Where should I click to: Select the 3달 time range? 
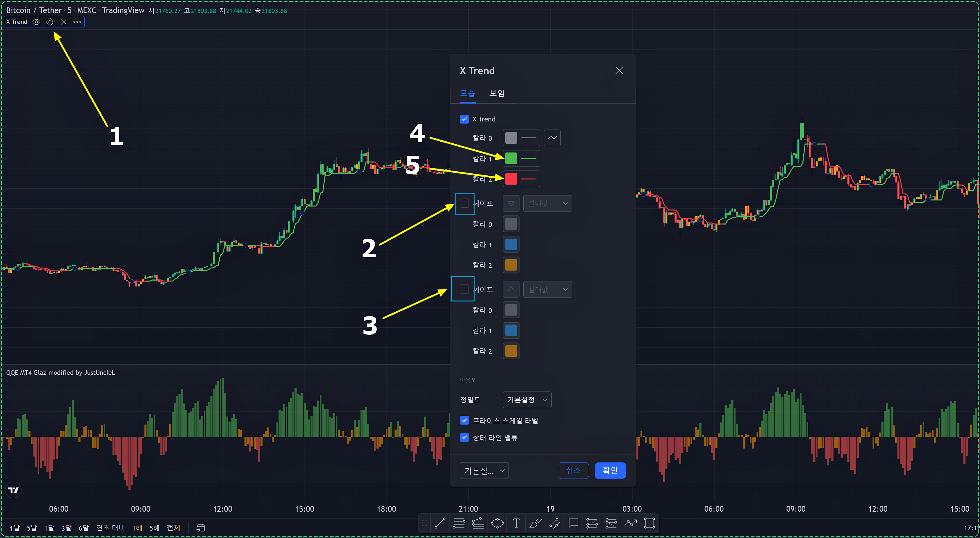pyautogui.click(x=66, y=528)
